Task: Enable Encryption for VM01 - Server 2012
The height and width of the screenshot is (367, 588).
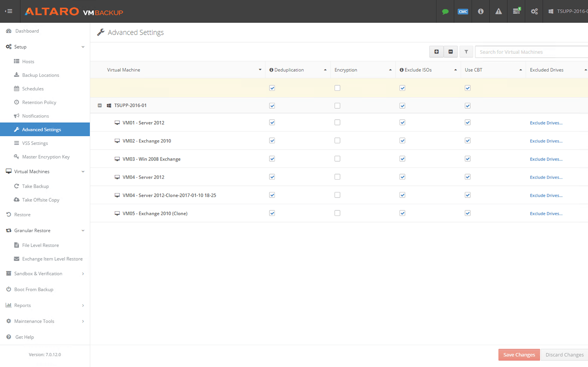Action: 337,122
